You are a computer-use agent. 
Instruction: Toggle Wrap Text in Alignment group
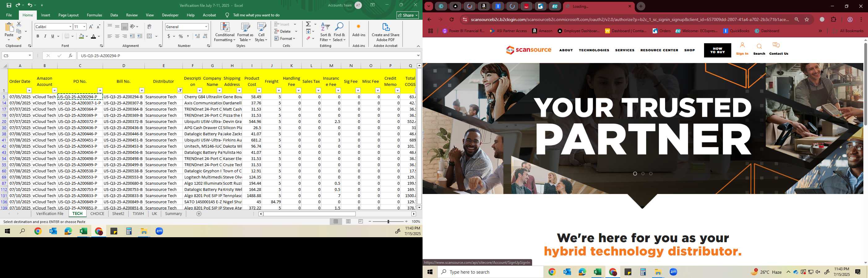[149, 27]
